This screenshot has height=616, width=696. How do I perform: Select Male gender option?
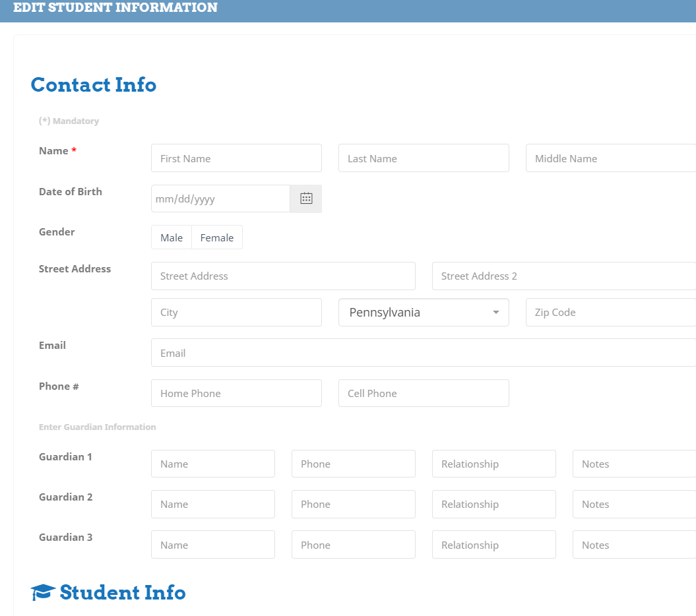coord(172,237)
